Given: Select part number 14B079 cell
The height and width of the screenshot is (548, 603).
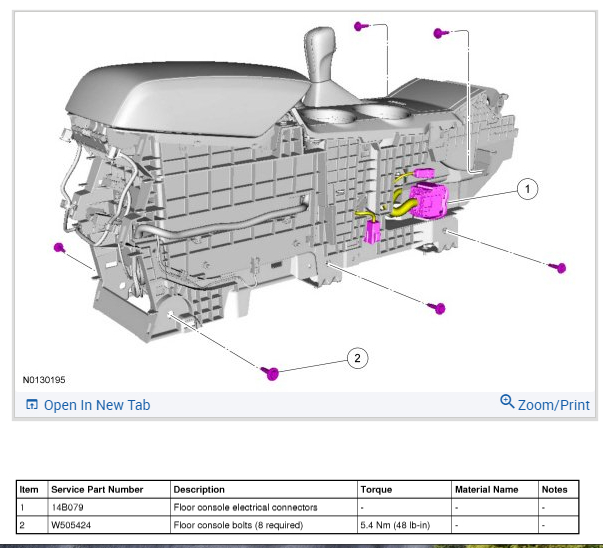Looking at the screenshot, I should [x=109, y=507].
